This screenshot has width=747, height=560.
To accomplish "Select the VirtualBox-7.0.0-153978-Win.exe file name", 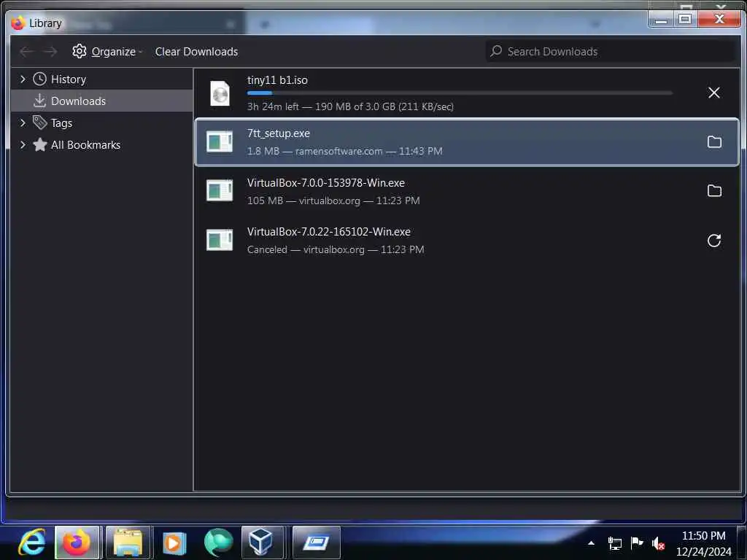I will point(326,183).
